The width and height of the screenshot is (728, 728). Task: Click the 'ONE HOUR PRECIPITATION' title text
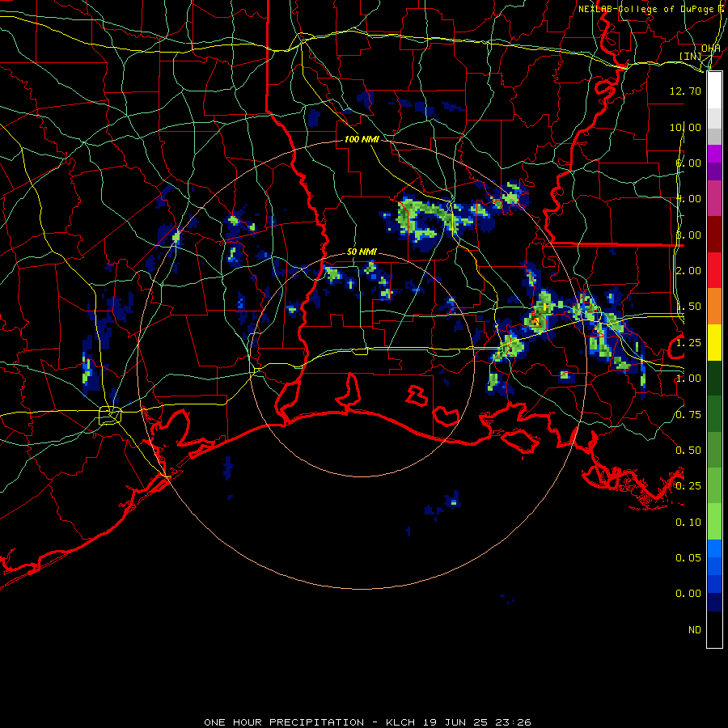[x=284, y=722]
